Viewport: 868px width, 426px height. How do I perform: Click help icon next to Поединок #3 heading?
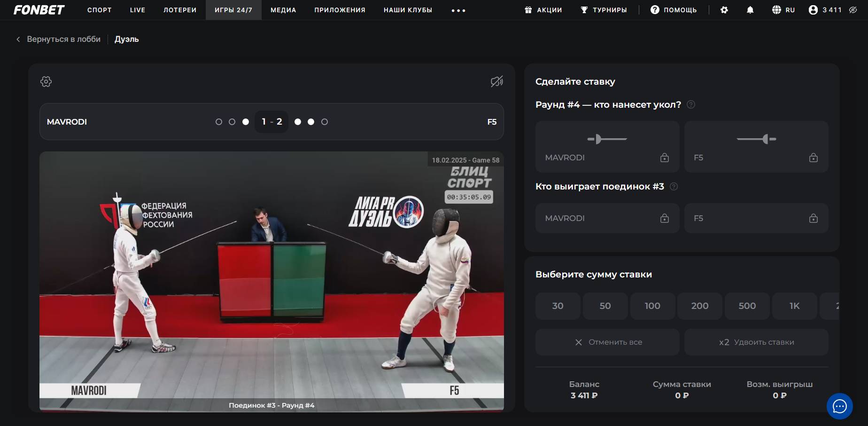coord(674,187)
